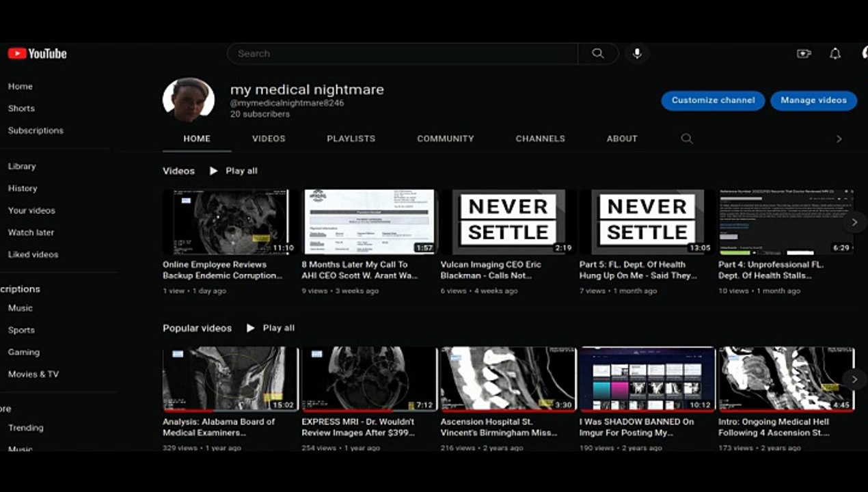Switch to the HOME tab

point(197,139)
